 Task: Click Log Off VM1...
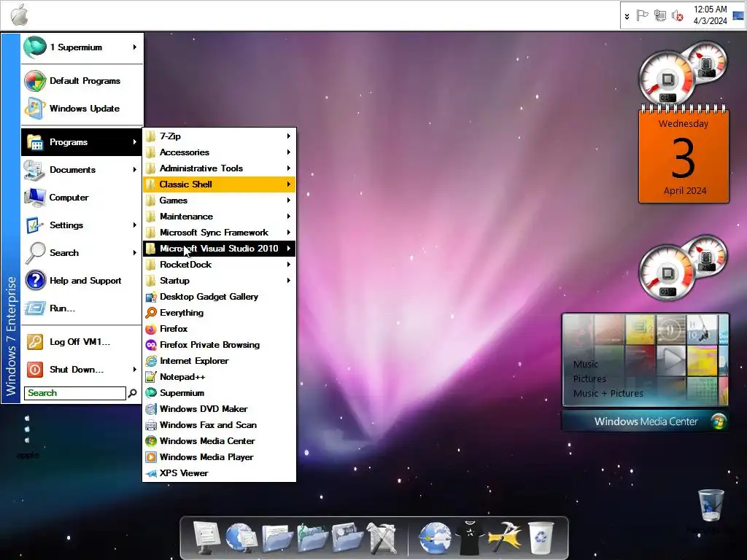click(82, 342)
